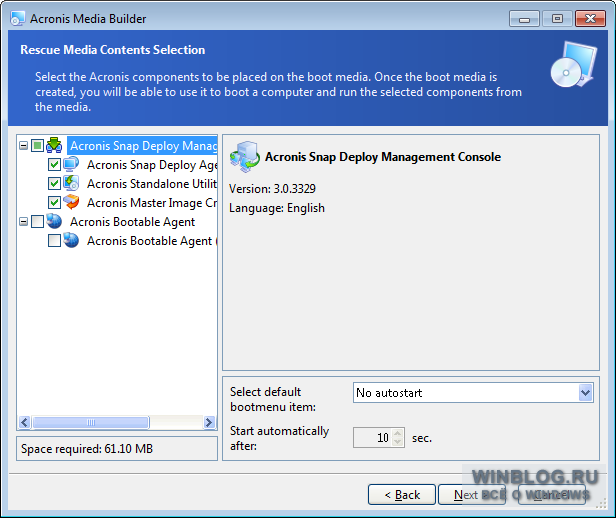Screen dimensions: 616x518
Task: Decrease the start automatically seconds value
Action: 398,442
